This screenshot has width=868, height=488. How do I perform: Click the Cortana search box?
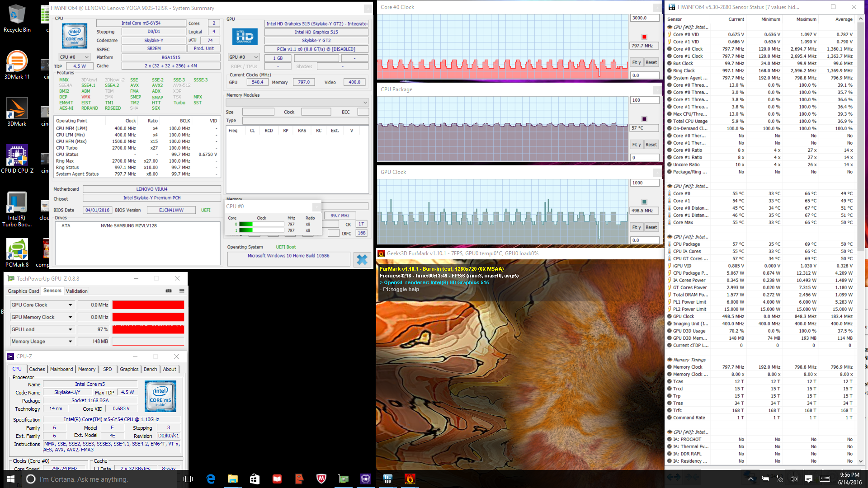click(x=84, y=479)
